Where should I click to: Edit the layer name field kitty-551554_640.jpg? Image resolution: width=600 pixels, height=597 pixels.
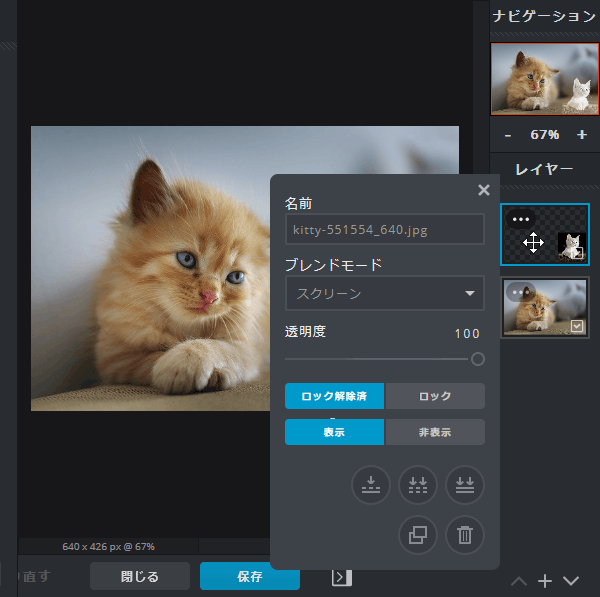pos(385,229)
